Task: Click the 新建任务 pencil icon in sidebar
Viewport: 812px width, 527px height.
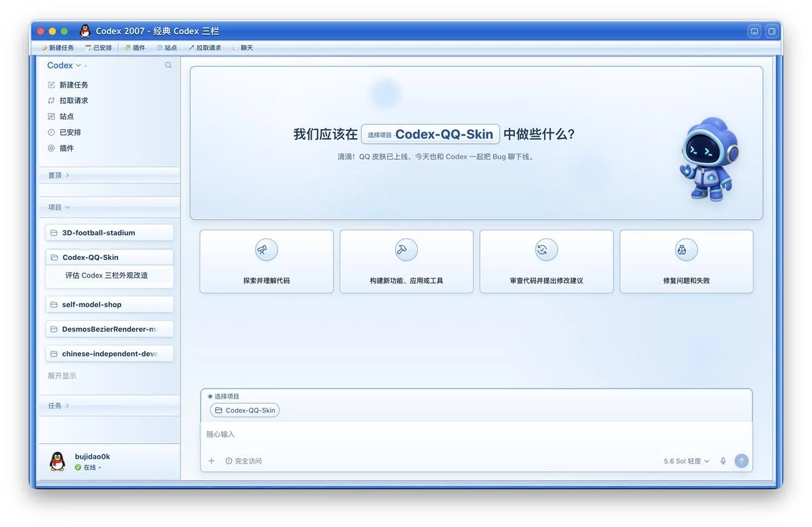Action: 51,84
